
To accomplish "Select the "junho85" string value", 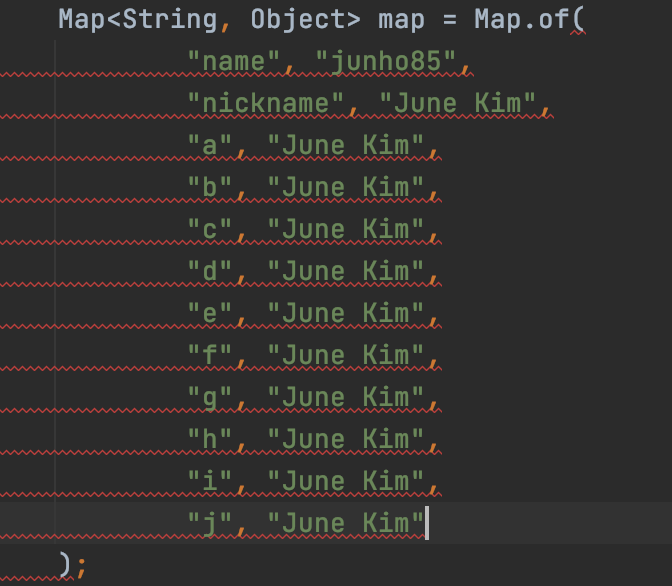I will point(385,61).
